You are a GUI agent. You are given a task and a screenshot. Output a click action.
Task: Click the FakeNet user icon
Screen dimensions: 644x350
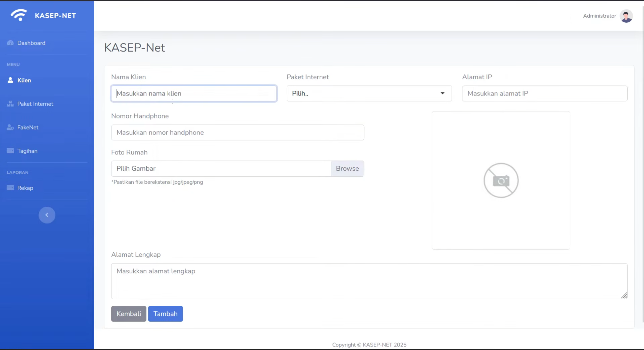(10, 127)
